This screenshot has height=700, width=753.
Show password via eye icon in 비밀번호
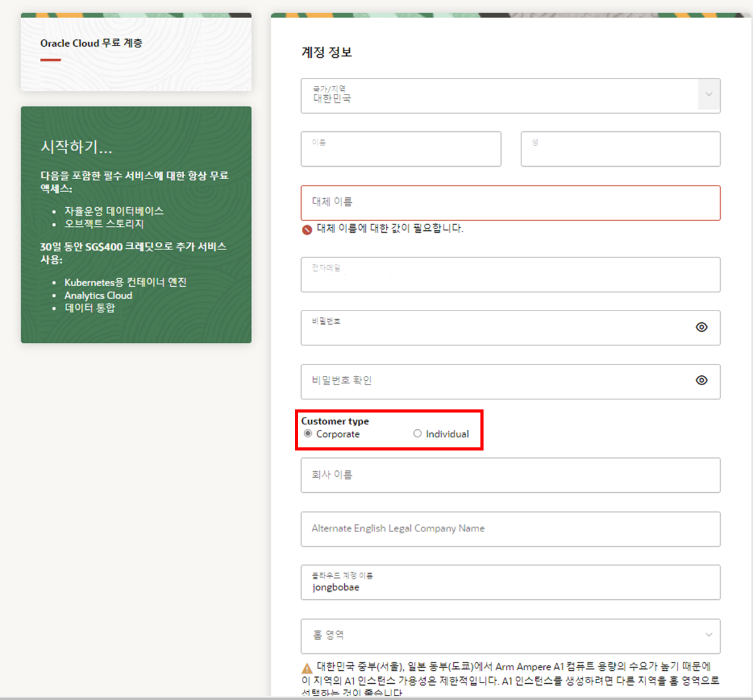click(x=701, y=327)
